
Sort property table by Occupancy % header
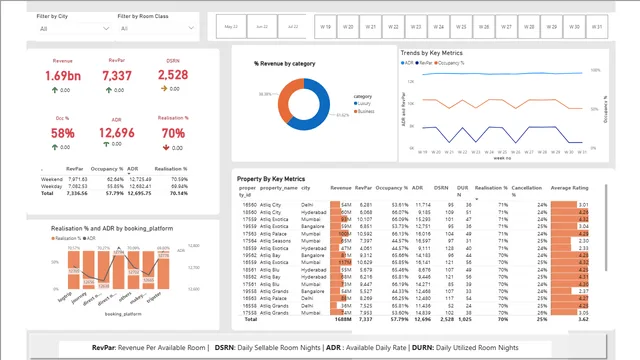[x=391, y=188]
